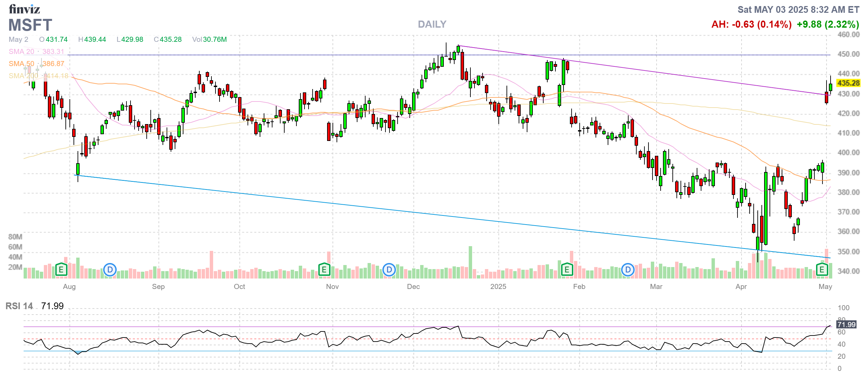The width and height of the screenshot is (868, 379).
Task: Click the SMA 200 indicator label
Action: 23,76
